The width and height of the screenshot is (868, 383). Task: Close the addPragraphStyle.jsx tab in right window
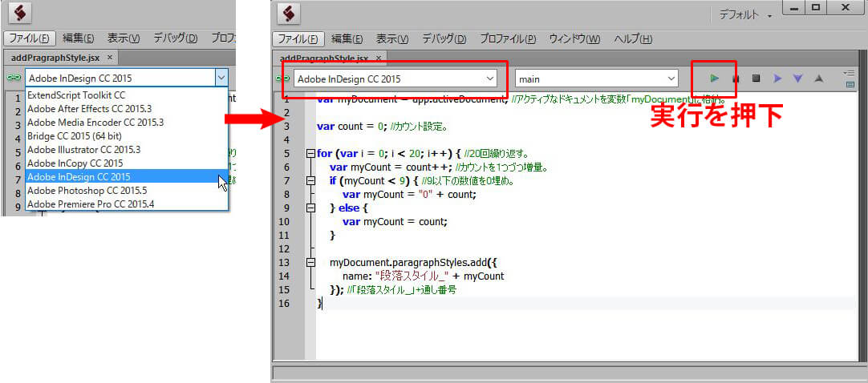tap(379, 58)
